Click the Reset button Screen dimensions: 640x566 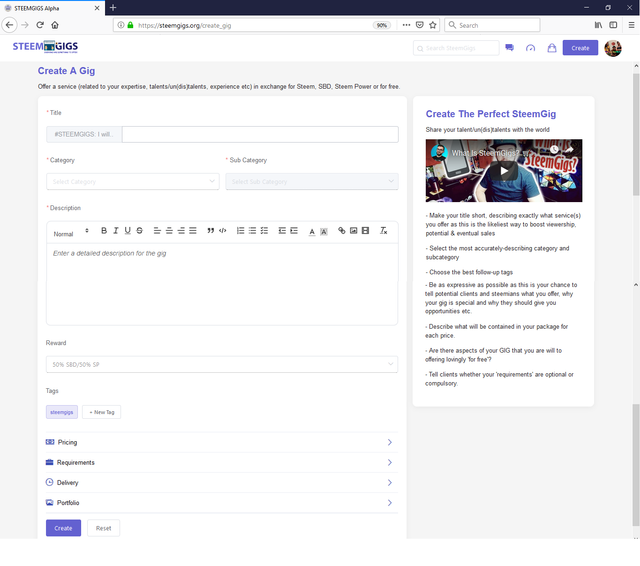point(103,528)
